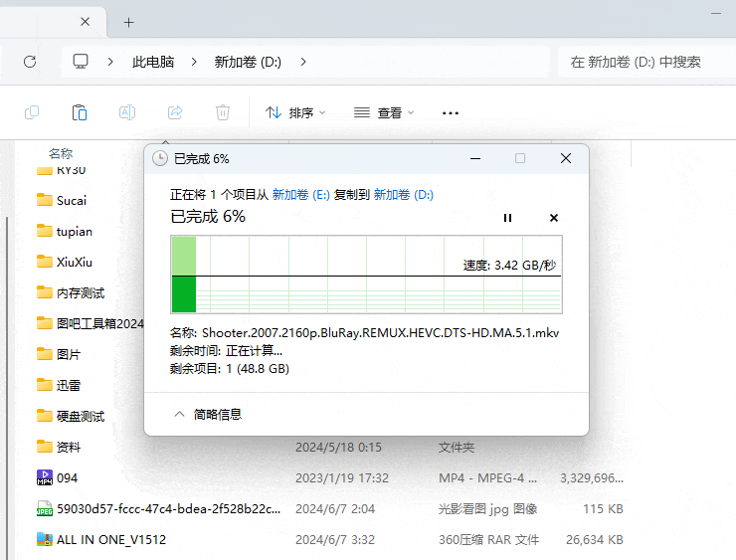Click the search box 在 新加卷 (D:) 中搜索
This screenshot has width=736, height=560.
pos(646,62)
